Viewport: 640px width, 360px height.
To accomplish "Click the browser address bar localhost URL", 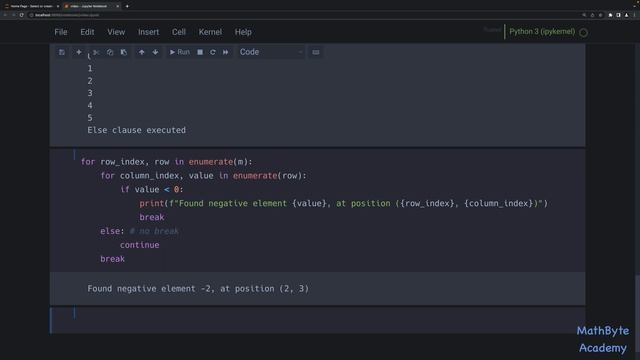I will pyautogui.click(x=67, y=15).
